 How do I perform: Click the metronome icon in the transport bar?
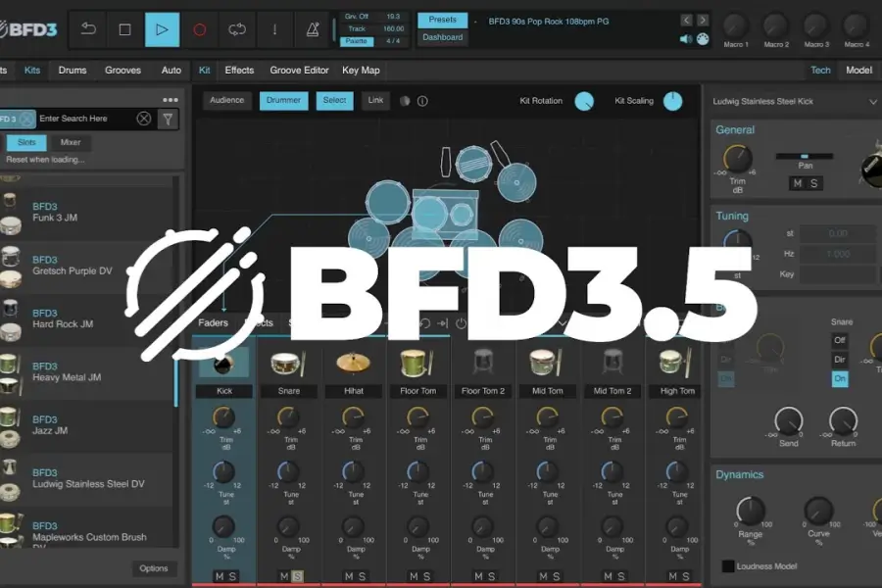pos(312,29)
